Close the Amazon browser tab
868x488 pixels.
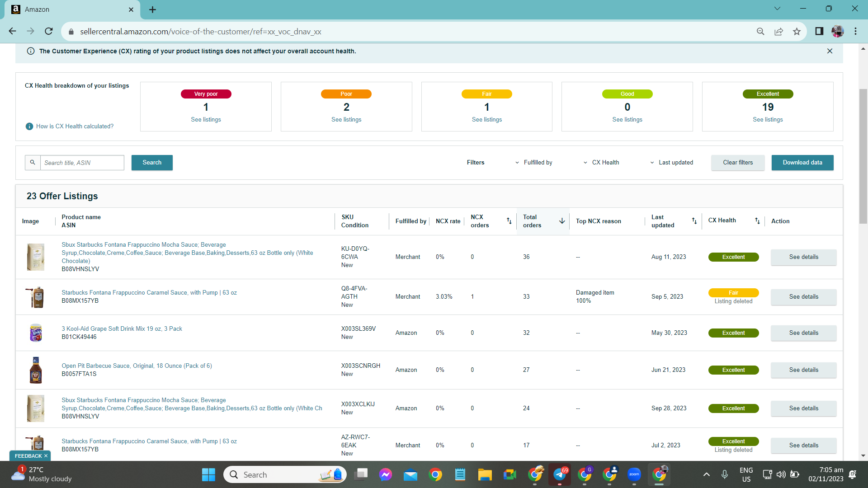coord(131,9)
